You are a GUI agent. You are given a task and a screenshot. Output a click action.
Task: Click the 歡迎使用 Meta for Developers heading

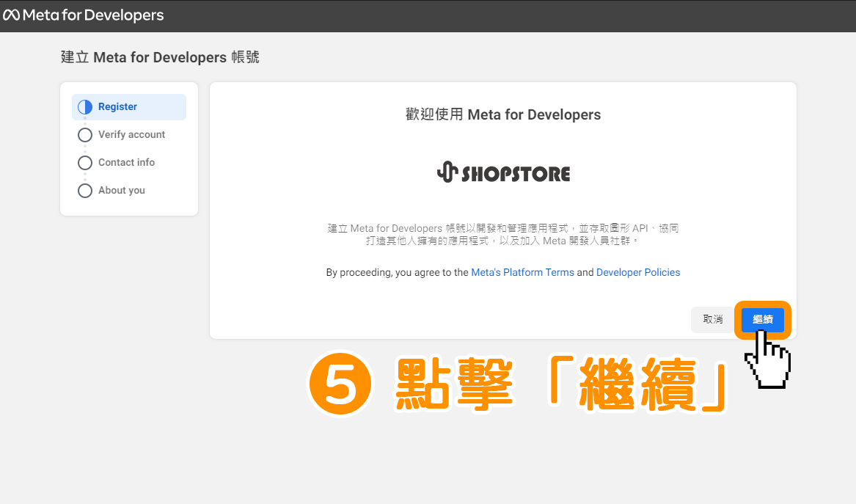click(x=502, y=114)
